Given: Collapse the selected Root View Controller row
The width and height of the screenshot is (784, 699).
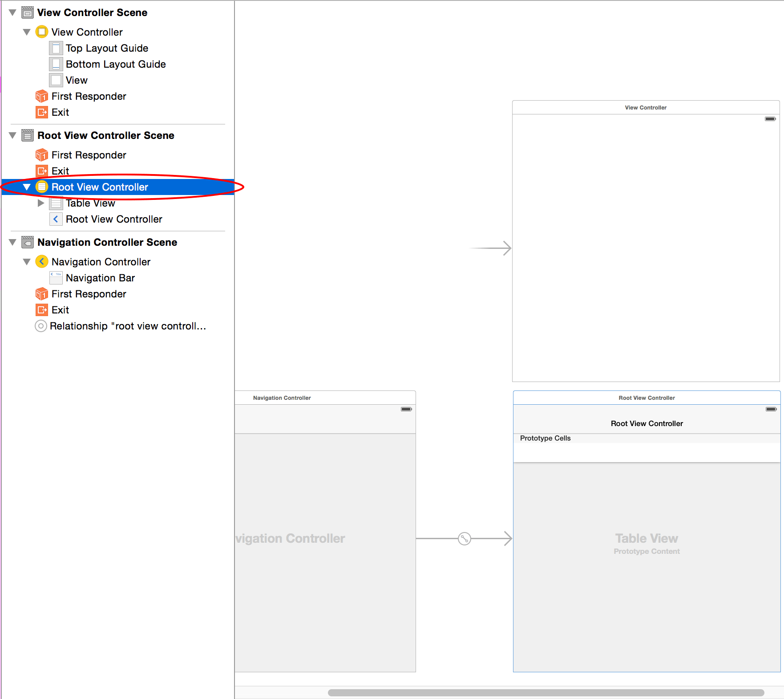Looking at the screenshot, I should click(27, 187).
